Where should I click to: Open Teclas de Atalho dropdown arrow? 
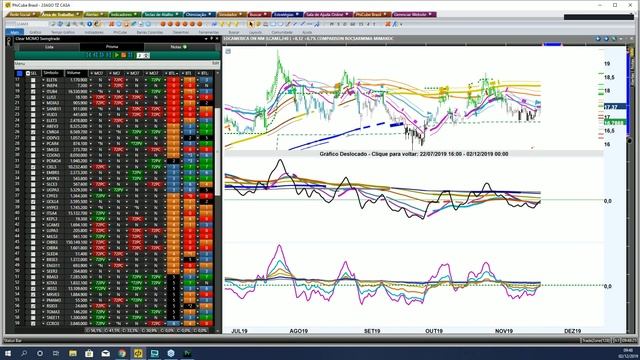click(x=177, y=14)
